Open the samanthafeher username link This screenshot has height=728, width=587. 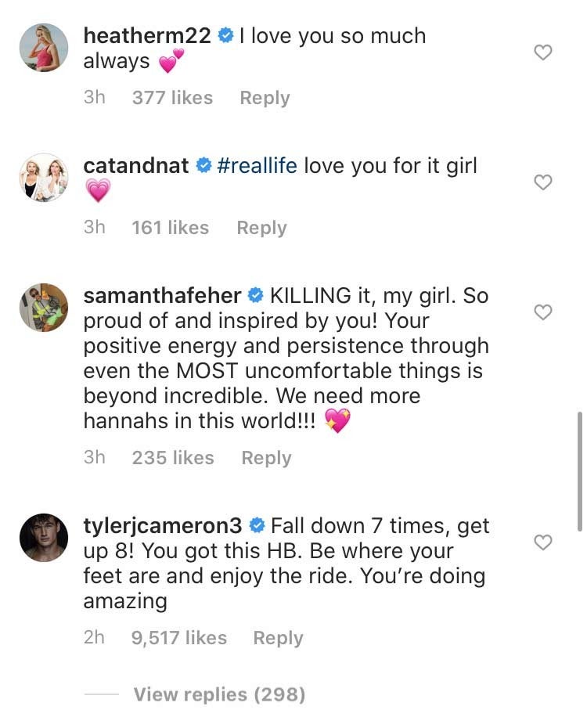(162, 296)
